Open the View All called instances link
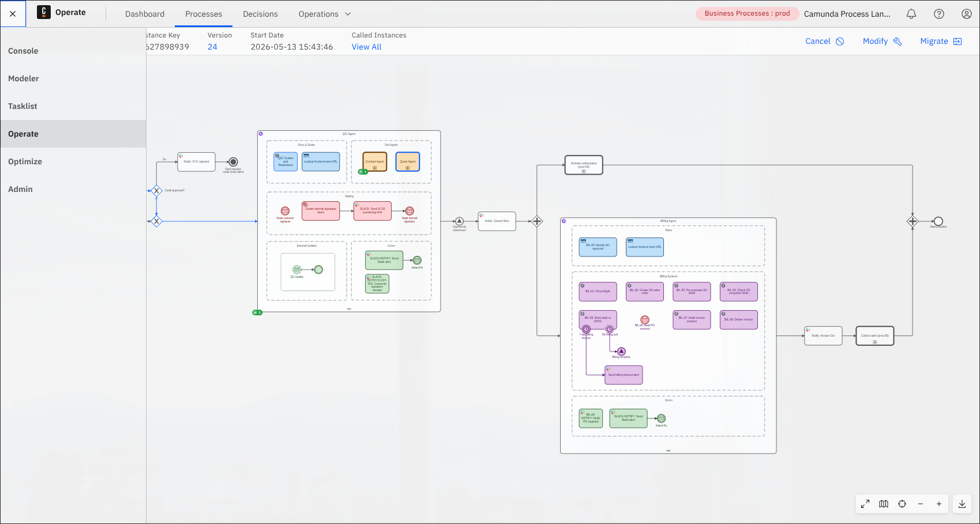The width and height of the screenshot is (980, 524). pyautogui.click(x=367, y=47)
